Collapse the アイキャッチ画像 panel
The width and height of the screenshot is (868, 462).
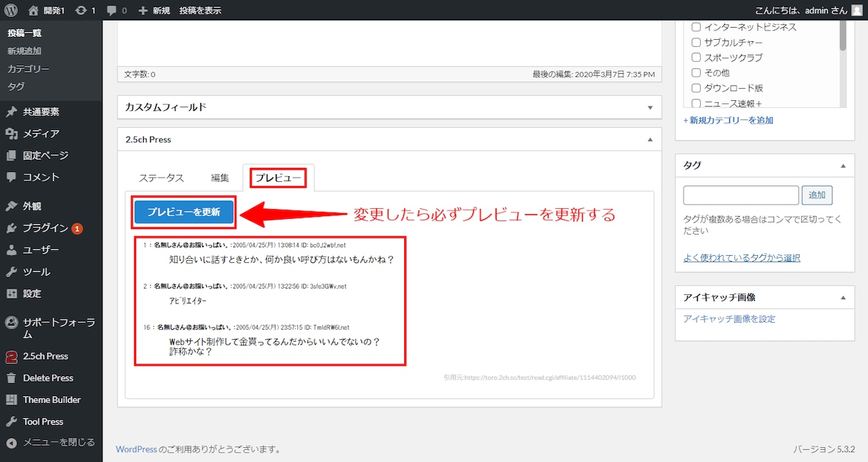[843, 298]
